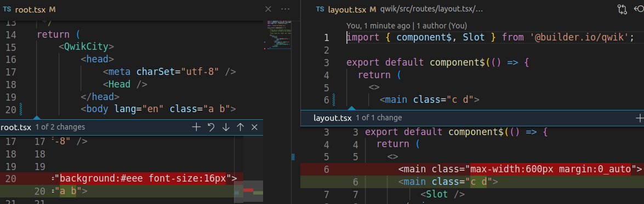Click 'Slot' in the import statement
Image resolution: width=644 pixels, height=204 pixels.
pos(474,38)
